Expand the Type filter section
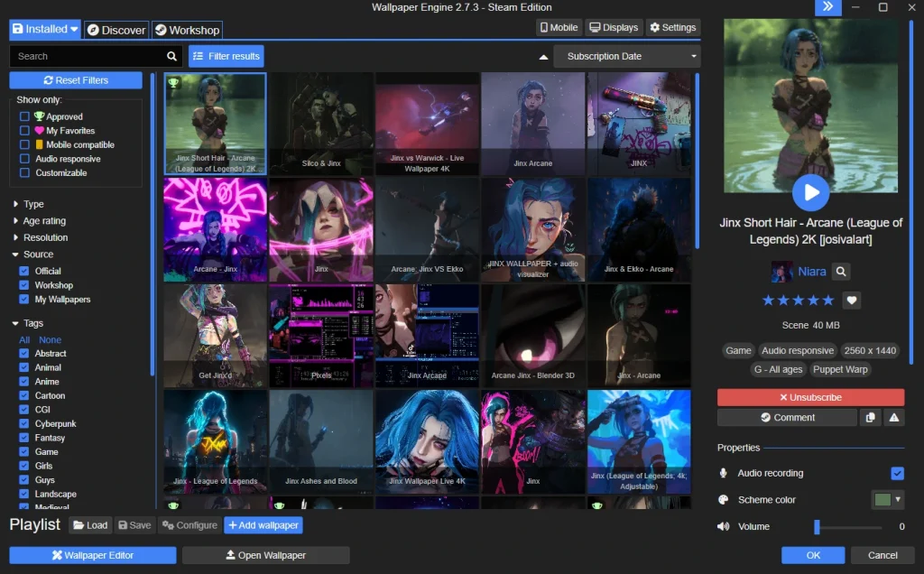 click(x=28, y=204)
